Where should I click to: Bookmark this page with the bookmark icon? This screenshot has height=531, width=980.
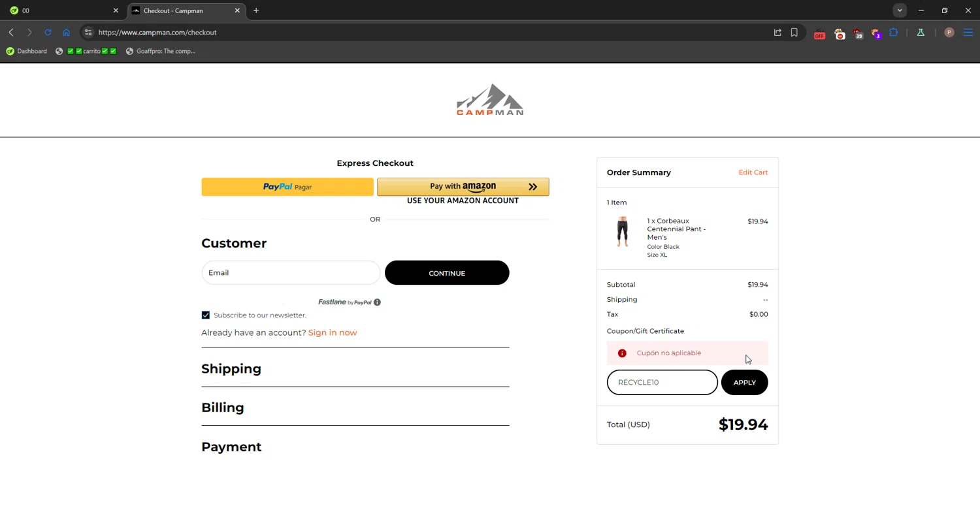point(794,32)
